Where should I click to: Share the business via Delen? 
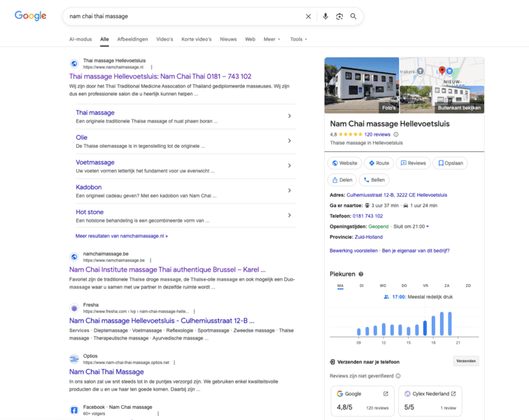pyautogui.click(x=342, y=180)
